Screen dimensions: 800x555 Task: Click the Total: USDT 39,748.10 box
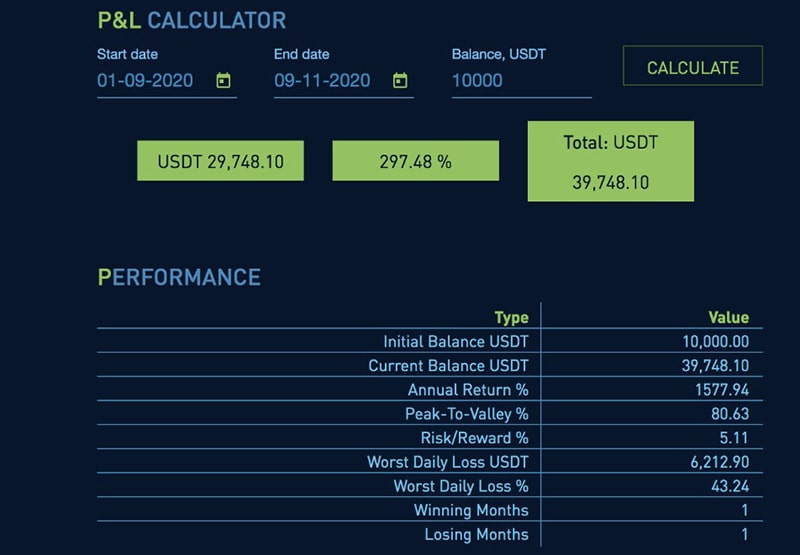point(610,162)
